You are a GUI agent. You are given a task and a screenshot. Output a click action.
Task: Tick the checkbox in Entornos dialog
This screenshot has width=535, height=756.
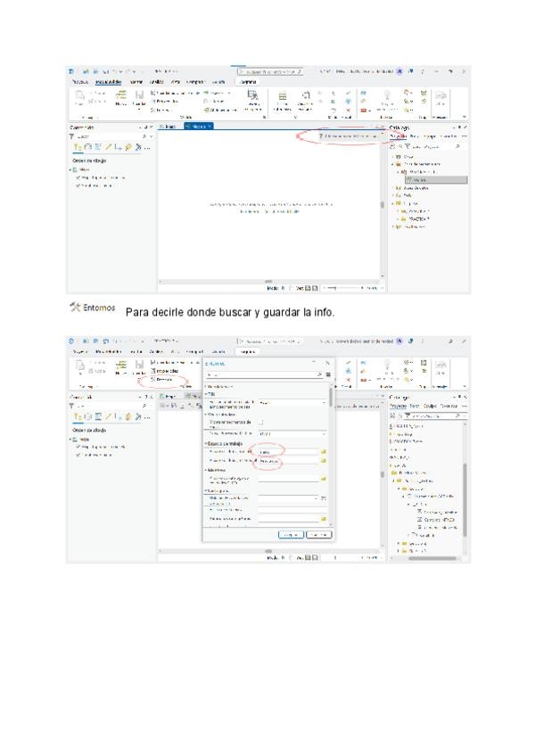(x=261, y=422)
